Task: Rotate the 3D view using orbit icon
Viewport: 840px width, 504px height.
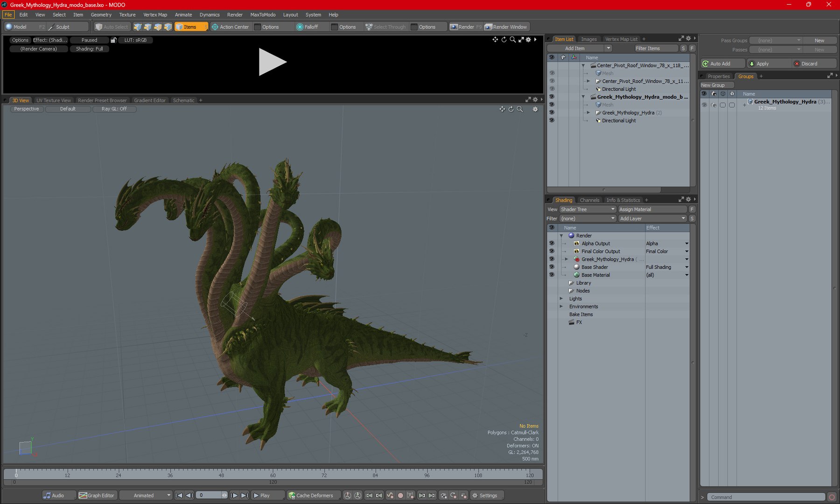Action: tap(511, 109)
